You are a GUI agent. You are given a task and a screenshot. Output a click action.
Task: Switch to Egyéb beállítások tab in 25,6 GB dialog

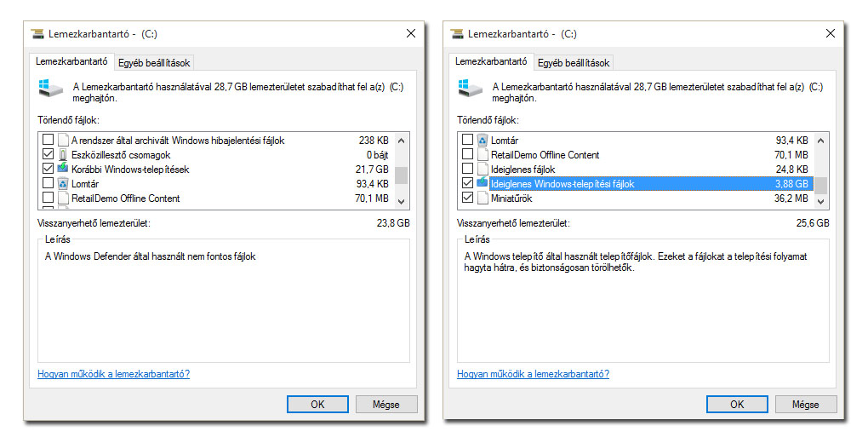point(574,62)
